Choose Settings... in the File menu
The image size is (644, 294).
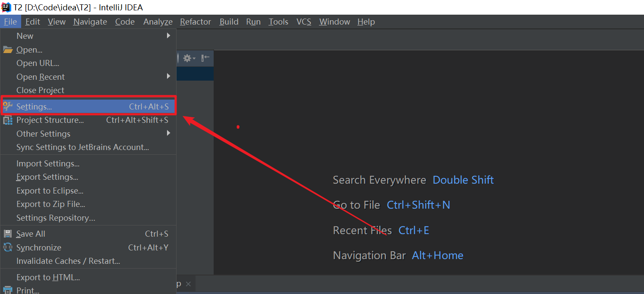point(88,106)
